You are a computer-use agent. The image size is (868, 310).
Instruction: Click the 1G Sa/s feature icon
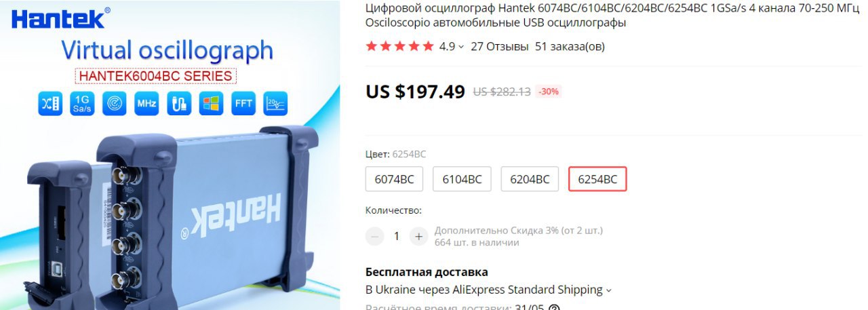[82, 104]
